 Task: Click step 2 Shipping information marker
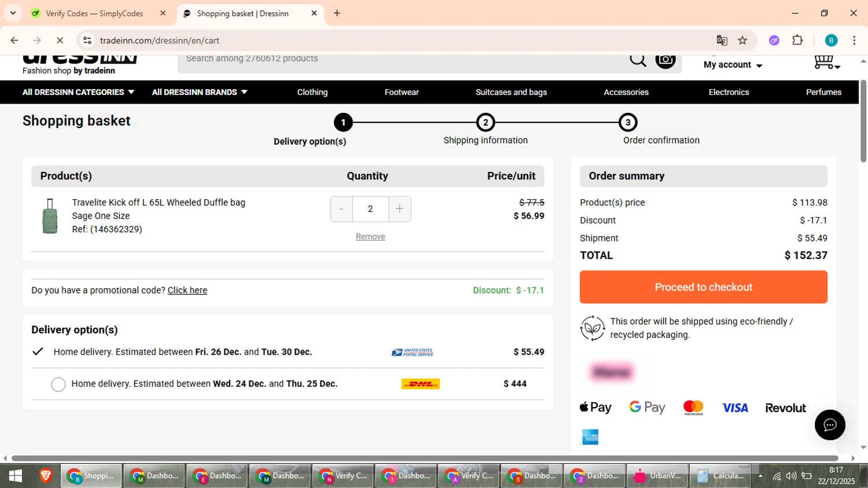pos(486,122)
